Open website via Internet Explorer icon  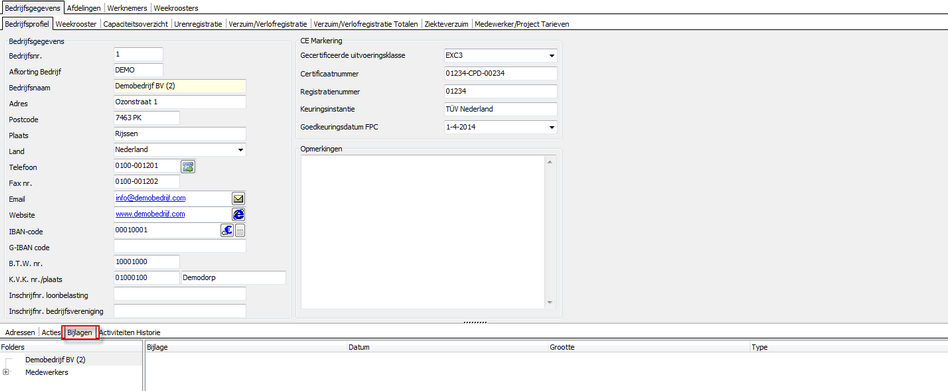(239, 214)
